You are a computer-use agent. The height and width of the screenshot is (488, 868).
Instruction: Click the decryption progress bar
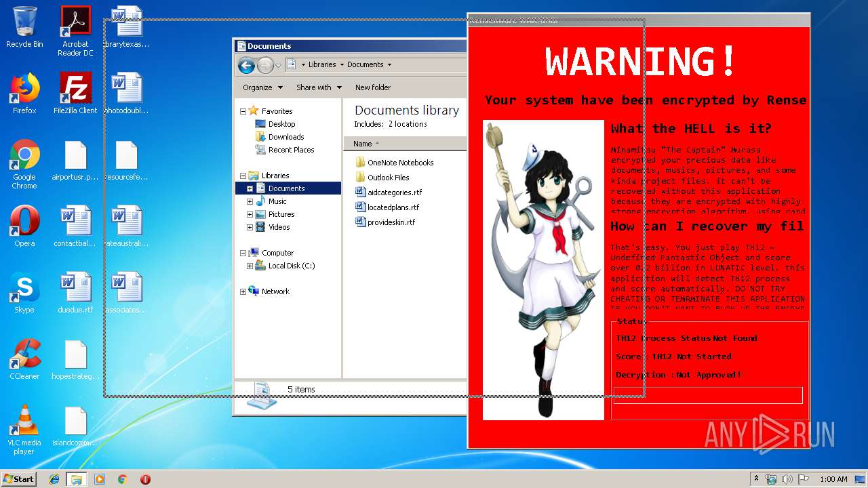[708, 395]
